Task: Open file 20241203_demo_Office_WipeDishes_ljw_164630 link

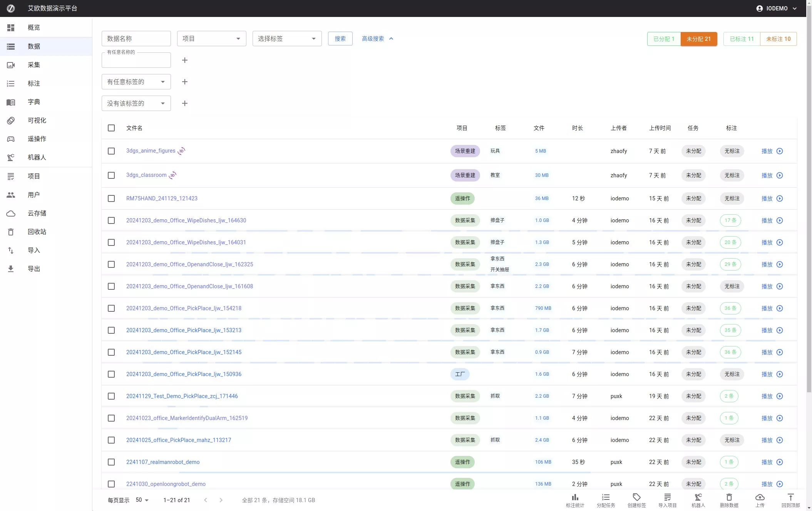Action: click(186, 220)
